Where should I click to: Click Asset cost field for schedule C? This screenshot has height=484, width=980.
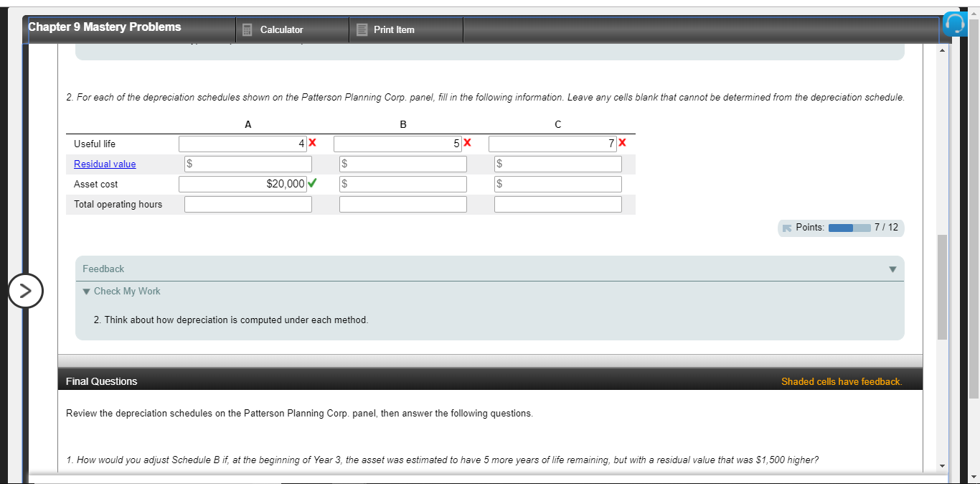[558, 184]
